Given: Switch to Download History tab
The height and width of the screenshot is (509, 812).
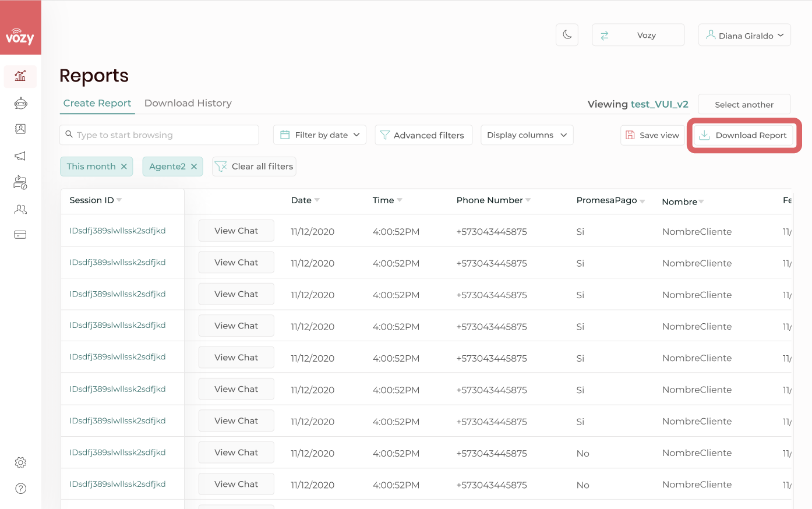Looking at the screenshot, I should pos(188,103).
